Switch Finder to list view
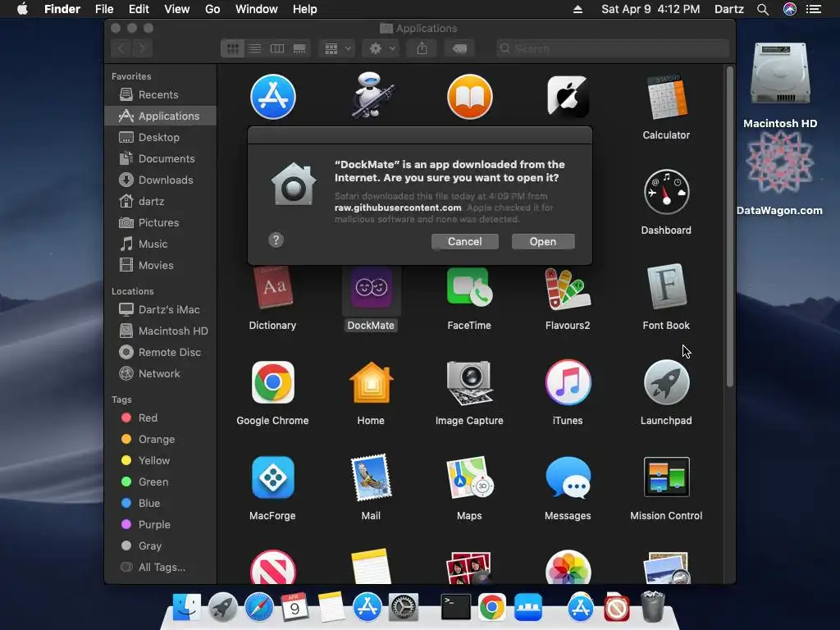The width and height of the screenshot is (840, 630). pos(255,48)
